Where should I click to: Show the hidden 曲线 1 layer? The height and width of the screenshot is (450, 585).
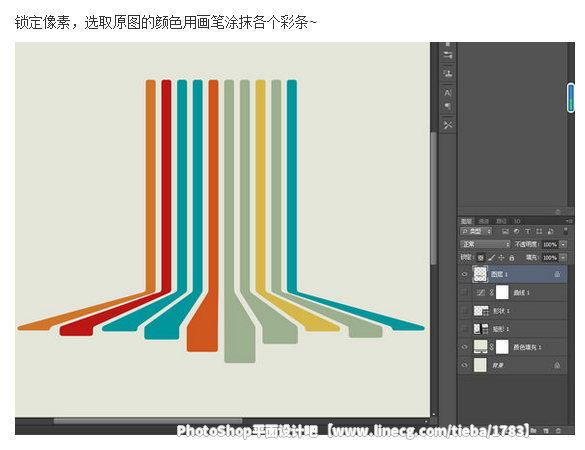tap(464, 293)
